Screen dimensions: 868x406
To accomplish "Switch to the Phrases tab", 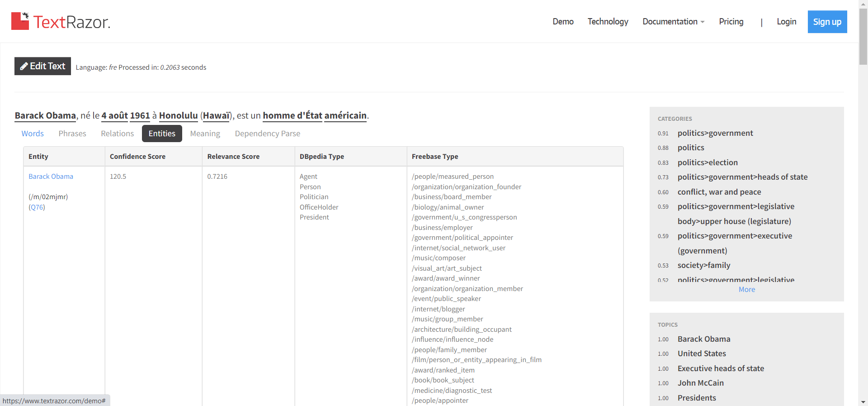I will [x=72, y=134].
